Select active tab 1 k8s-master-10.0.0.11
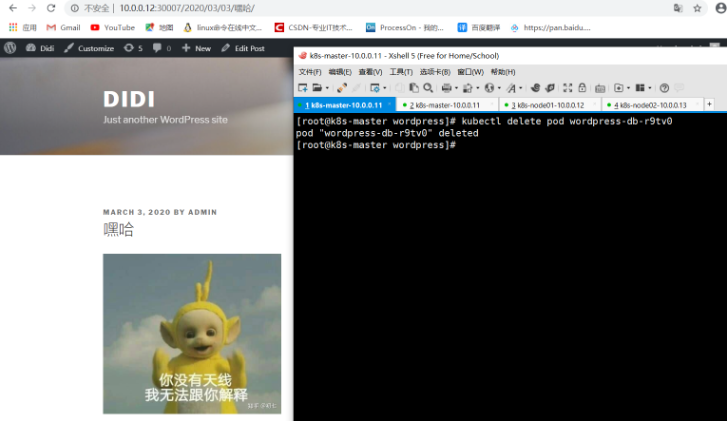 tap(344, 105)
